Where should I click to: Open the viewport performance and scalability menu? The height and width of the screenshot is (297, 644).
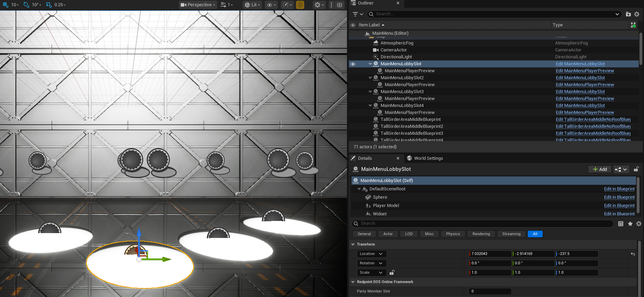tap(287, 5)
